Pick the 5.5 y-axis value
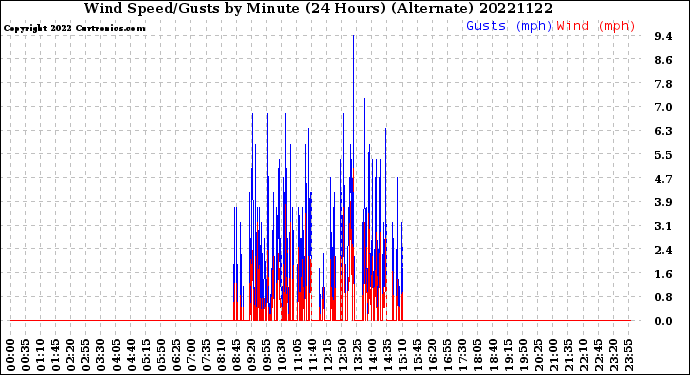The image size is (690, 375). coord(663,154)
